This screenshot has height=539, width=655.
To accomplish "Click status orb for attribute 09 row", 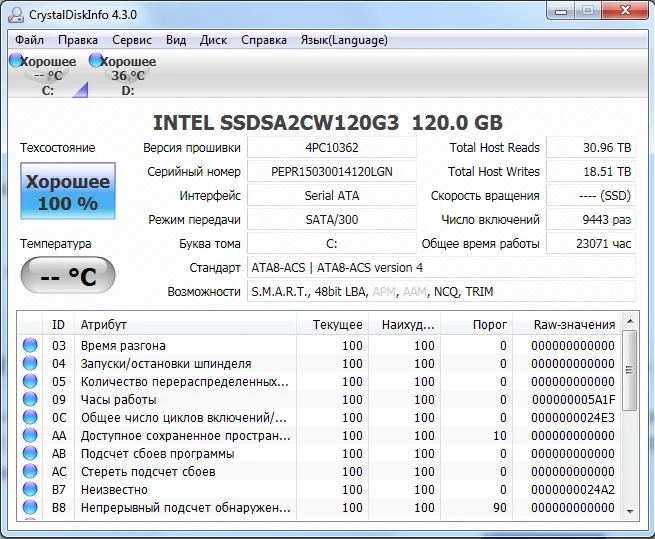I will [x=30, y=400].
